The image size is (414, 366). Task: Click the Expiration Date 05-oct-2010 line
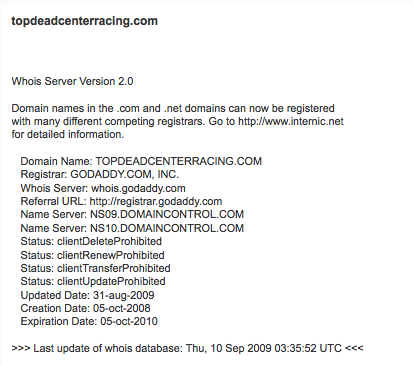89,321
